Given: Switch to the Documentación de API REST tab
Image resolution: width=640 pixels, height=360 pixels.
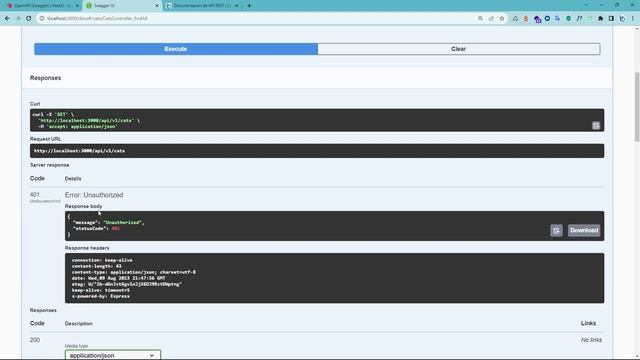Looking at the screenshot, I should [202, 6].
